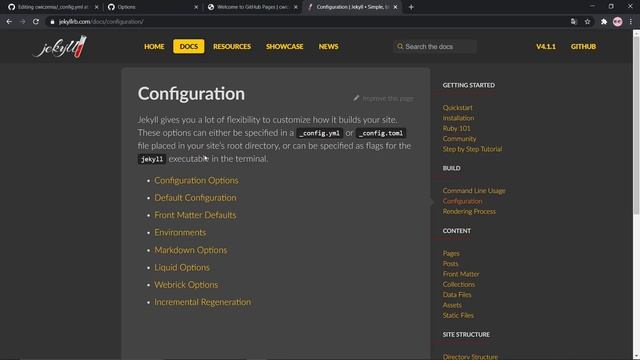
Task: Click the site lock icon
Action: pyautogui.click(x=52, y=22)
